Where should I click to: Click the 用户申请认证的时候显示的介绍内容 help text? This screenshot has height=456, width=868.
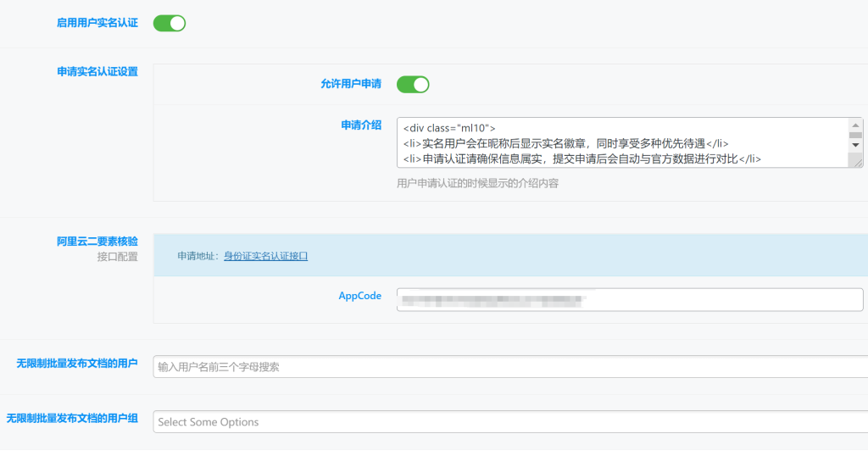click(477, 183)
